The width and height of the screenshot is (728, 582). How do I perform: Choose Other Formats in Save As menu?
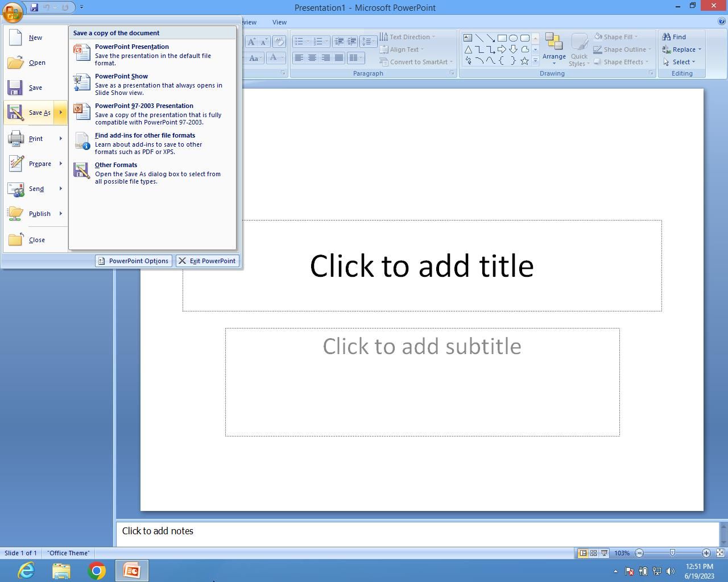tap(116, 165)
